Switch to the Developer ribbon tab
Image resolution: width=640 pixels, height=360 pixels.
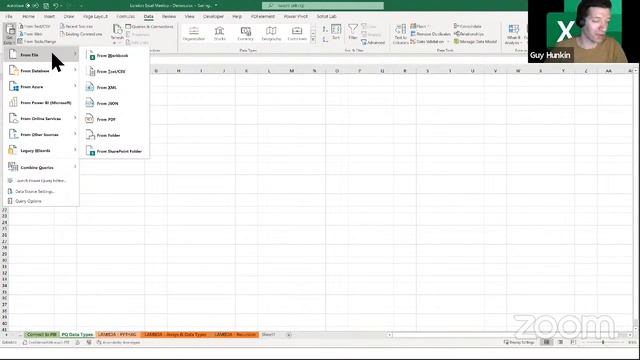click(x=213, y=16)
